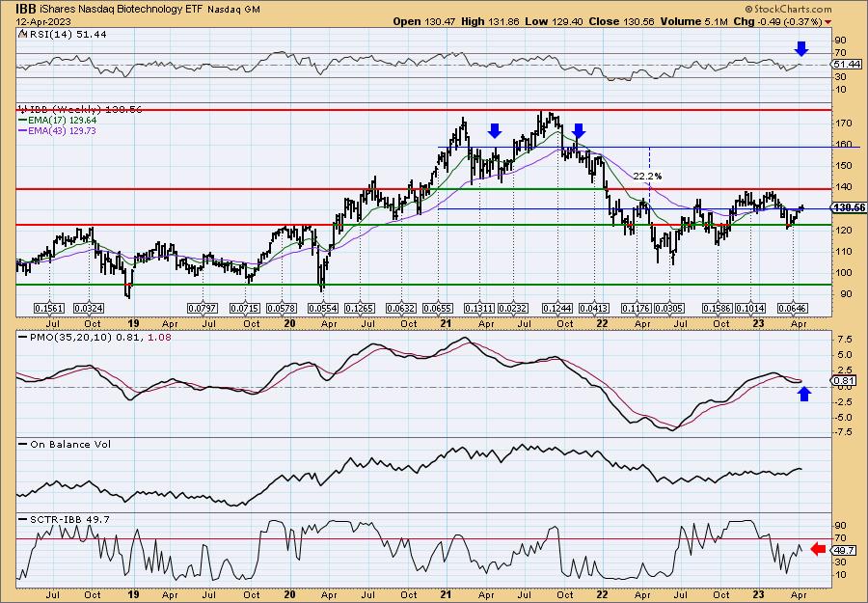Click the 0.0632 dividend value
868x603 pixels.
point(401,308)
